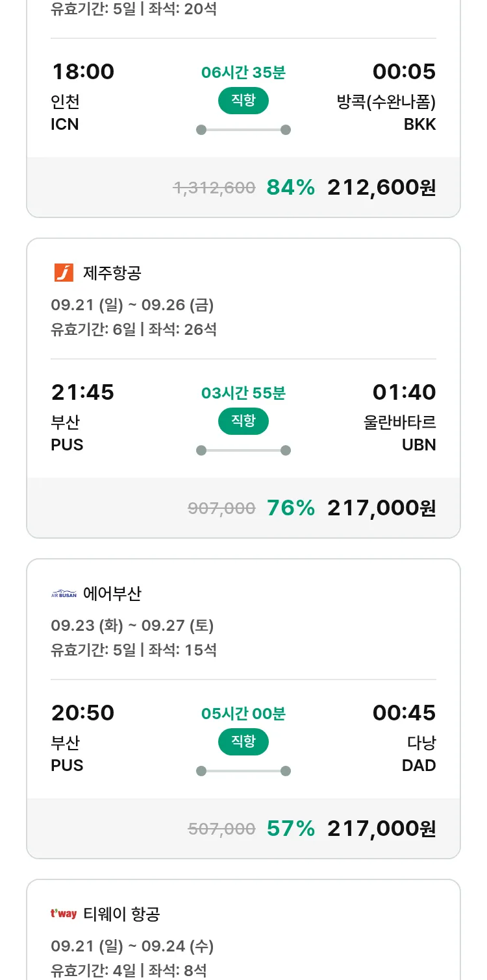Tap the 84% discount label

[x=290, y=188]
